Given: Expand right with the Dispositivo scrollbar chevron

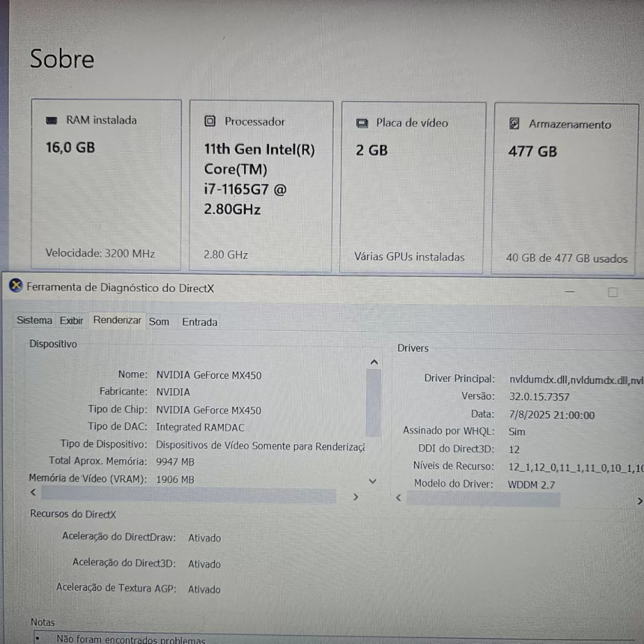Looking at the screenshot, I should [x=355, y=497].
